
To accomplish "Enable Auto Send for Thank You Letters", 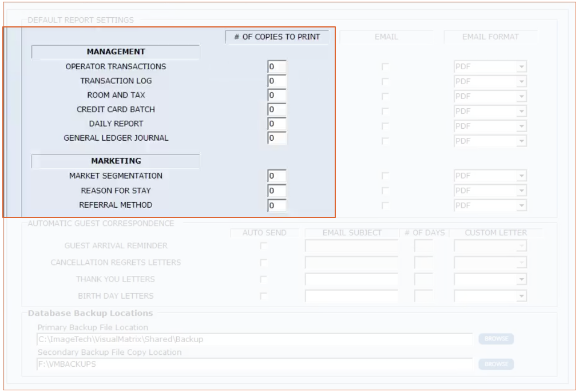I will click(x=264, y=279).
